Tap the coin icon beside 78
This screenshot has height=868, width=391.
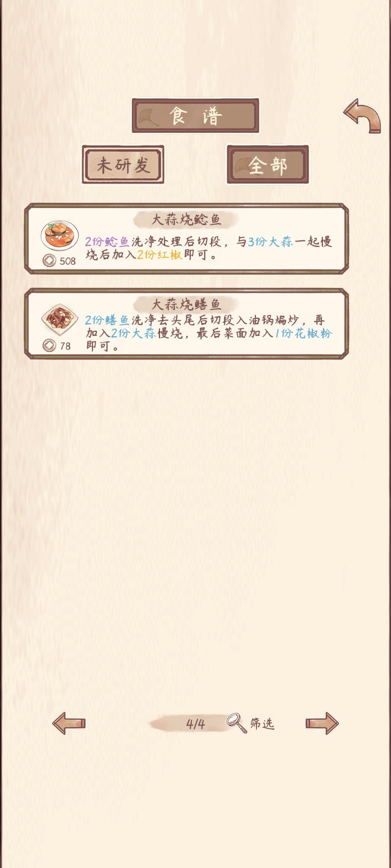tap(49, 345)
